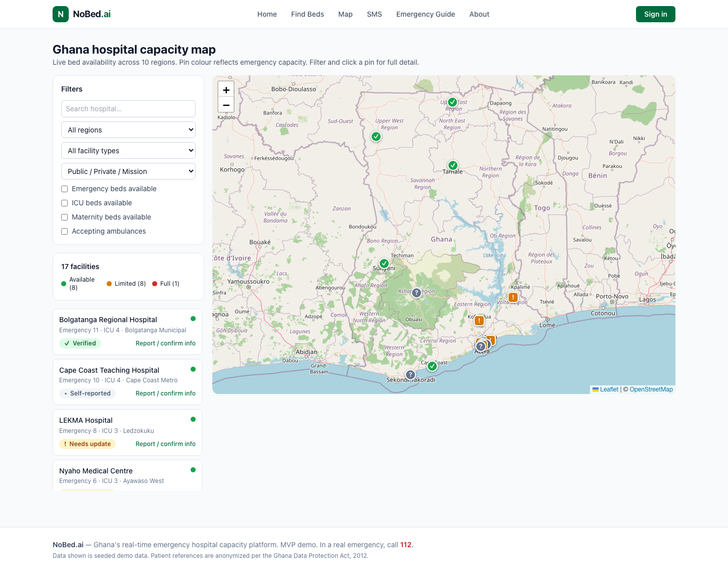Open the front gray question pin at Accra
This screenshot has height=572, width=728.
click(x=481, y=346)
